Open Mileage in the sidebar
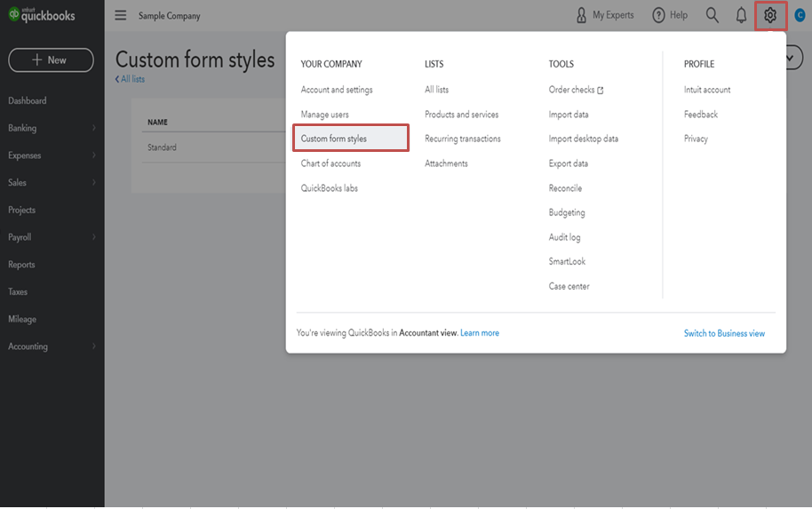Screen dimensions: 812x509 click(x=22, y=320)
